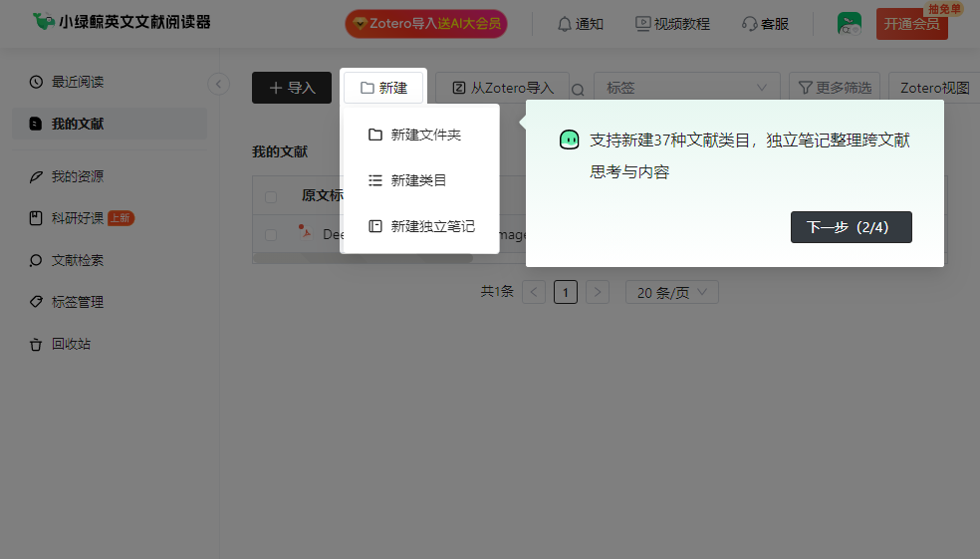Viewport: 980px width, 559px height.
Task: Go to next page arrow
Action: pyautogui.click(x=598, y=292)
